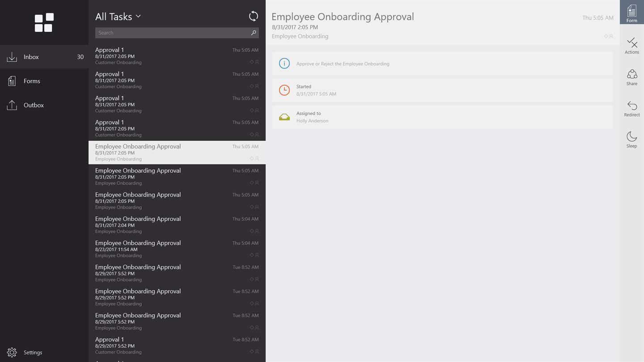Viewport: 644px width, 362px height.
Task: Open the Inbox section
Action: [44, 57]
